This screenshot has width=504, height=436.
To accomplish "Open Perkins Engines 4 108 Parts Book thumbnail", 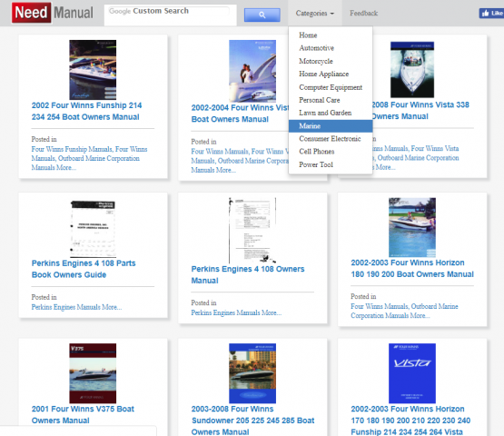I will pyautogui.click(x=93, y=228).
